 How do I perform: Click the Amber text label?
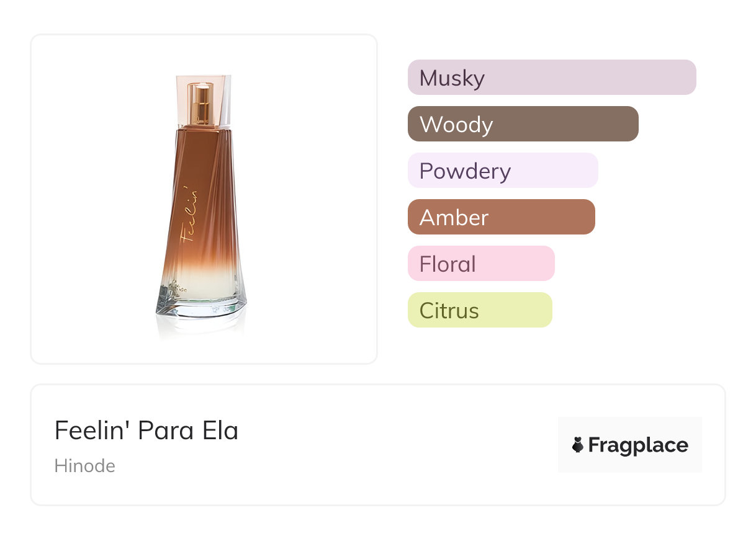tap(454, 218)
